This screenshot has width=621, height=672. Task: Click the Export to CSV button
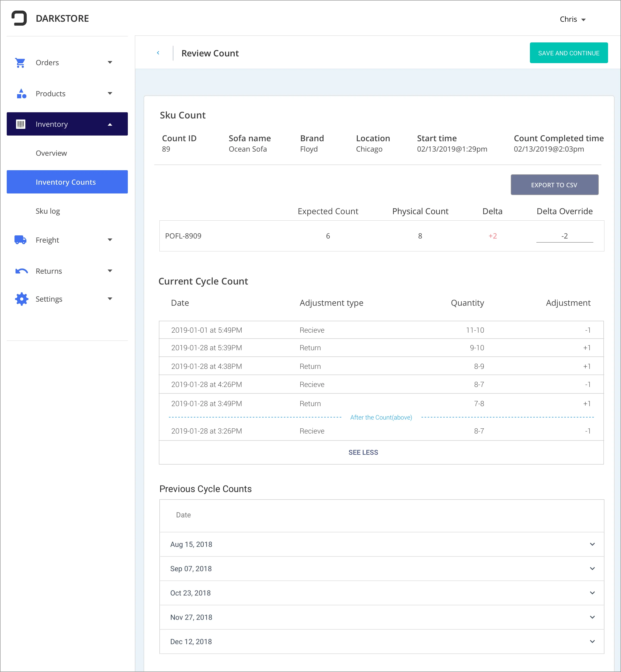(x=554, y=184)
